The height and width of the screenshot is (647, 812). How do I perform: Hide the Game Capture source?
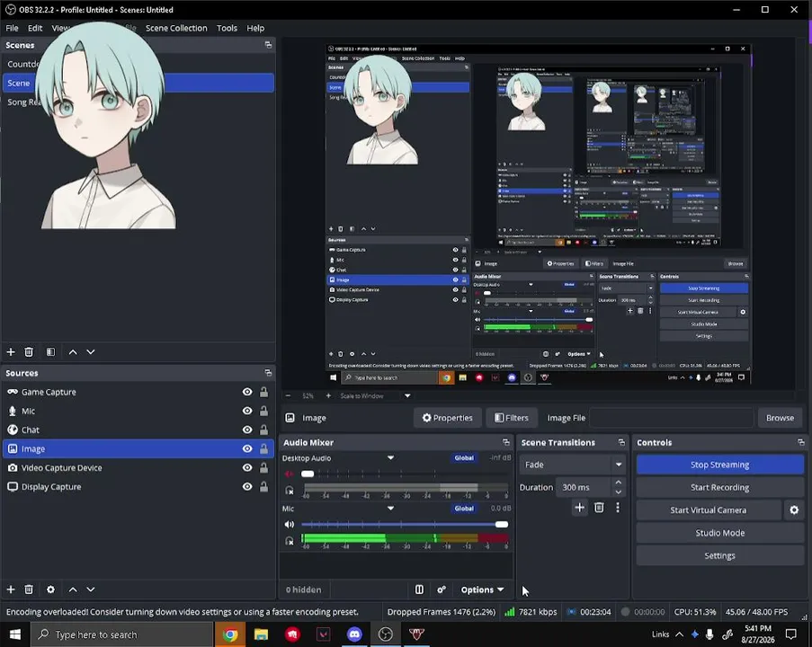247,392
